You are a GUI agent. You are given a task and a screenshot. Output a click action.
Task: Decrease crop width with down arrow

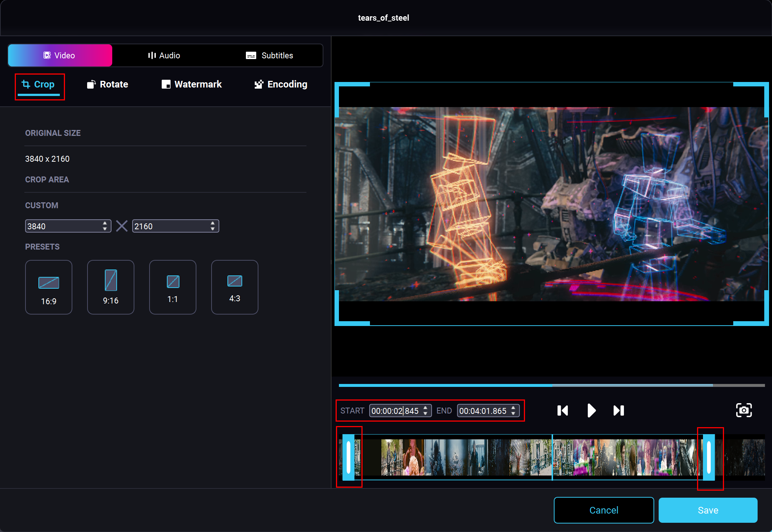[105, 229]
